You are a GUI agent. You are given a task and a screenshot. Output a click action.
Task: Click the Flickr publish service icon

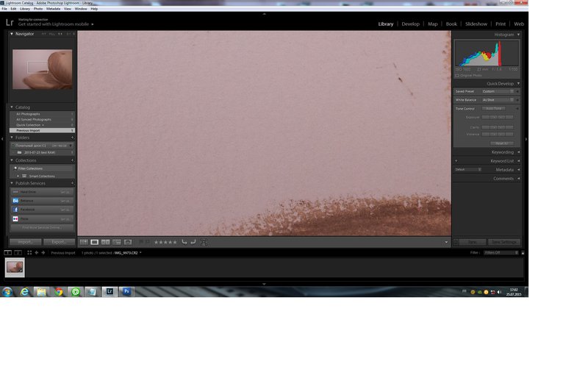[15, 219]
